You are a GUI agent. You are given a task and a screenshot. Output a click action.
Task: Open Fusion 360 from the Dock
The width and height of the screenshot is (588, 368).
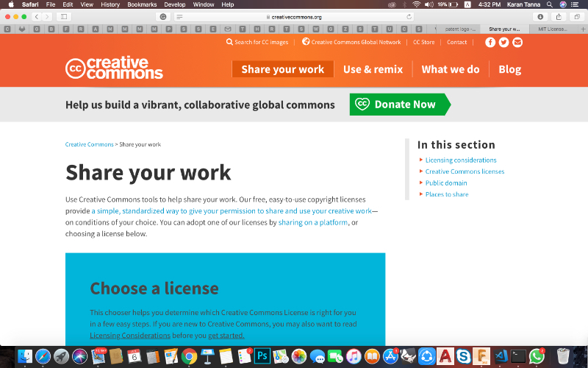point(481,355)
